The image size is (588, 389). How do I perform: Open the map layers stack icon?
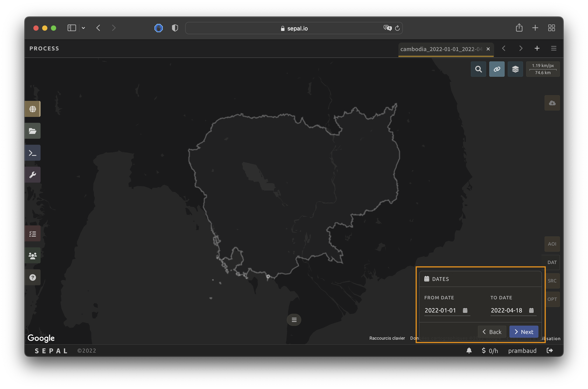[x=515, y=69]
